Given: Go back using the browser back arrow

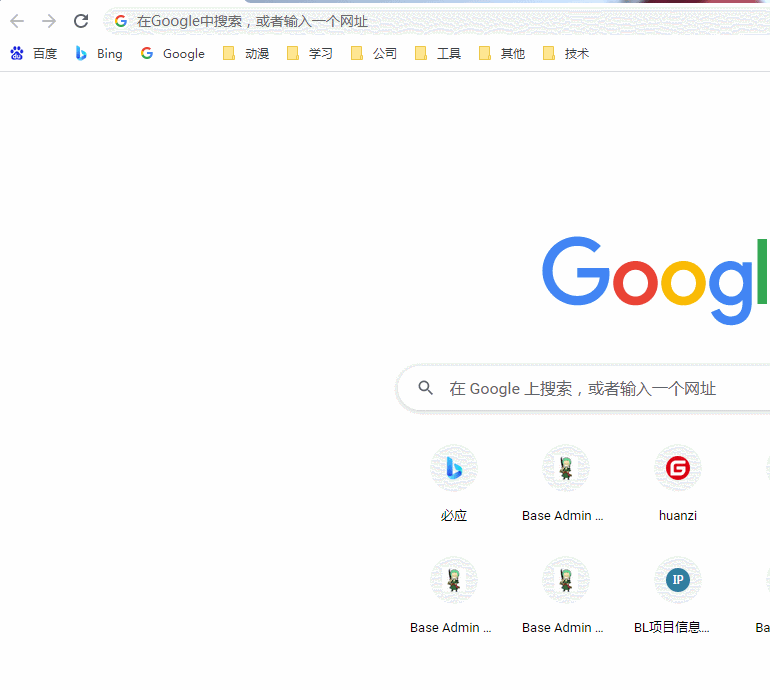Looking at the screenshot, I should click(17, 21).
